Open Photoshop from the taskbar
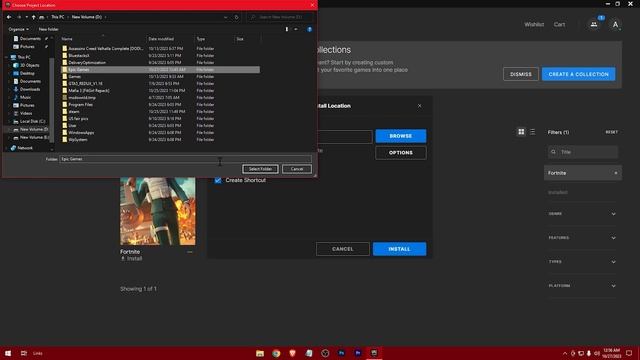The width and height of the screenshot is (640, 360). pos(342,353)
